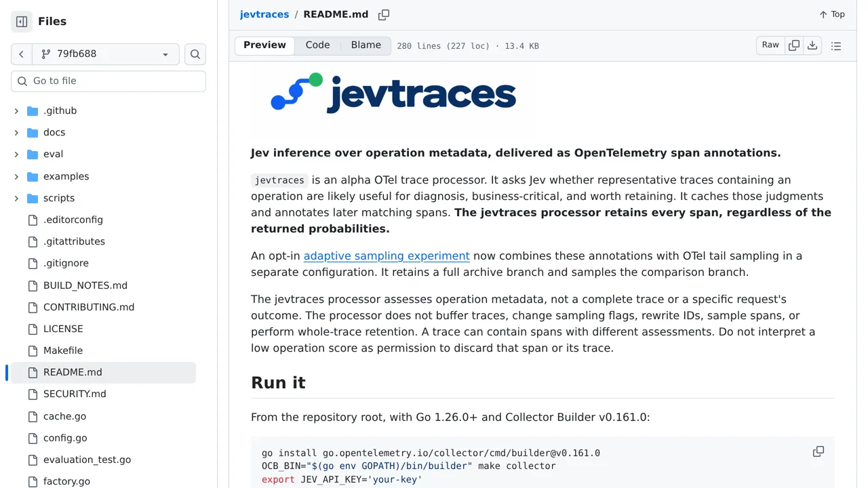Click the .github folder icon
This screenshot has width=868, height=488.
[33, 111]
